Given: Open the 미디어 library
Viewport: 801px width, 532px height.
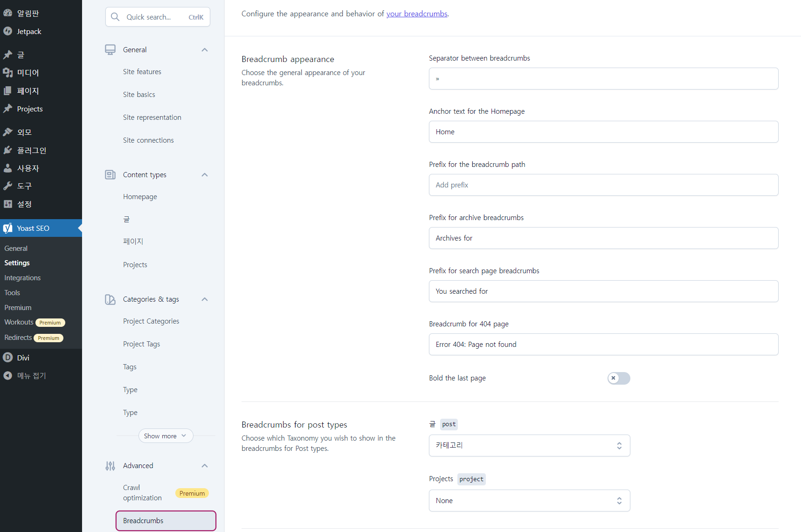Looking at the screenshot, I should pos(28,73).
